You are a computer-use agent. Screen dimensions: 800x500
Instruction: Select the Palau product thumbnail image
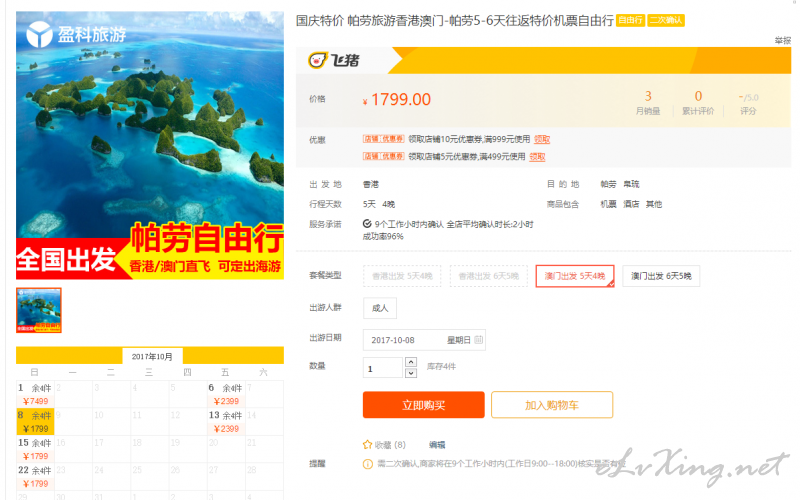tap(39, 310)
